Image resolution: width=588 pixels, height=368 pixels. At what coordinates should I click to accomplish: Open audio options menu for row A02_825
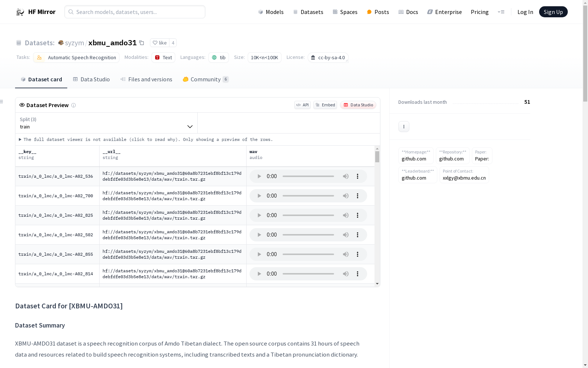click(358, 215)
